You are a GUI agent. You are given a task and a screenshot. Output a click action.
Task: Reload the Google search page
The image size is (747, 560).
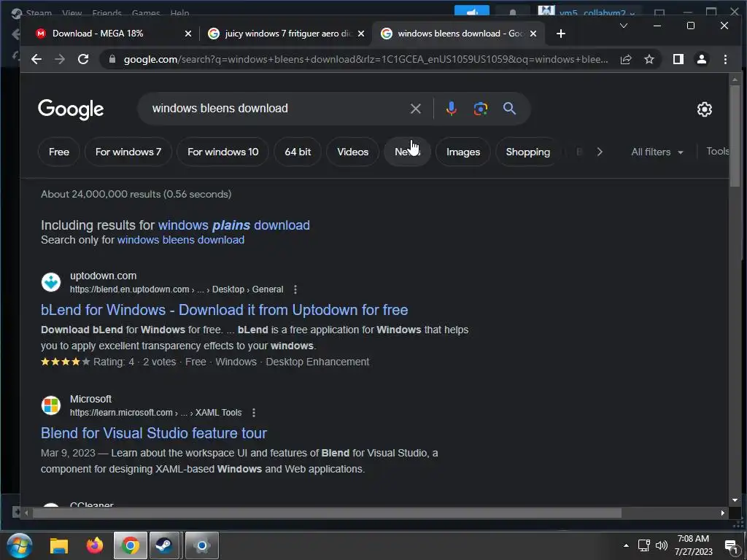pyautogui.click(x=83, y=59)
